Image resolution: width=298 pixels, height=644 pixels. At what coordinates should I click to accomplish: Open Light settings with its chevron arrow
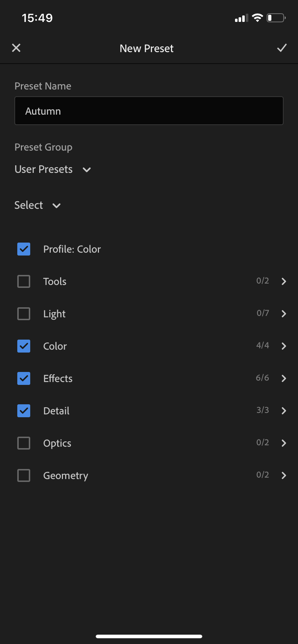pos(284,314)
